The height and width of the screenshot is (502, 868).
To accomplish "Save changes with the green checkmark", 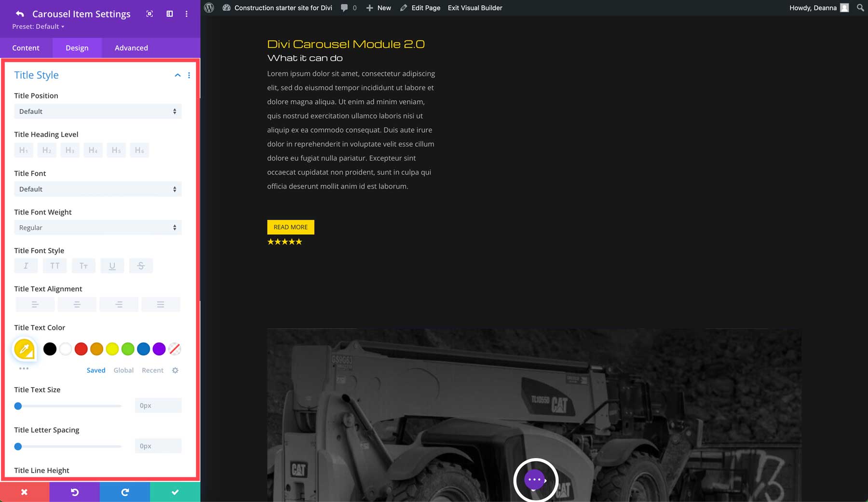I will click(x=175, y=492).
